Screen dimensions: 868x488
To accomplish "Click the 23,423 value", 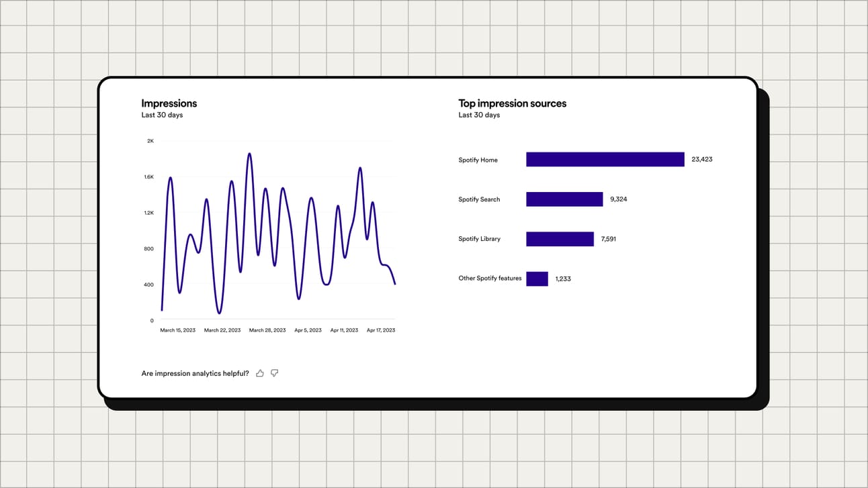I will (701, 159).
